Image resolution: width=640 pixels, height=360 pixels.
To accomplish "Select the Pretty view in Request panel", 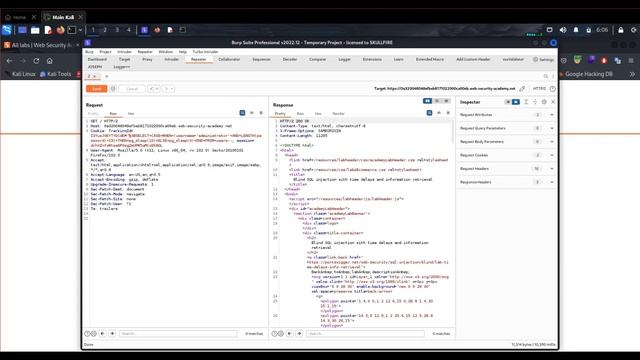I will tap(93, 113).
